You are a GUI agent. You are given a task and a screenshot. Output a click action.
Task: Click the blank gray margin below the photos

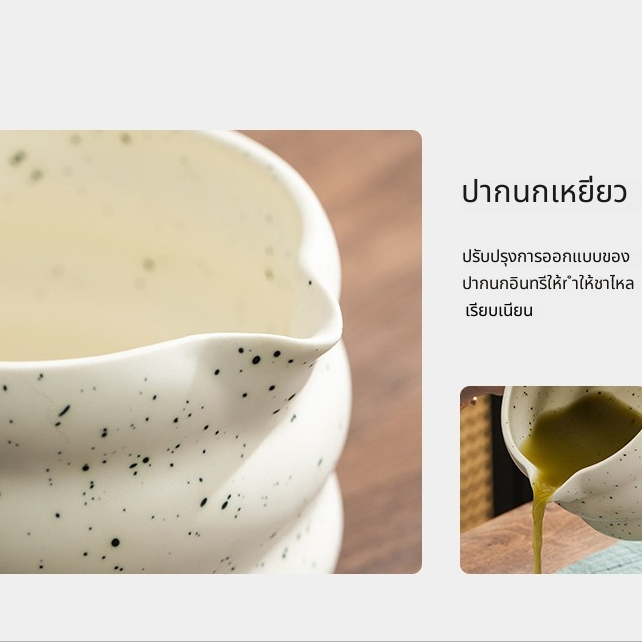coord(321,606)
